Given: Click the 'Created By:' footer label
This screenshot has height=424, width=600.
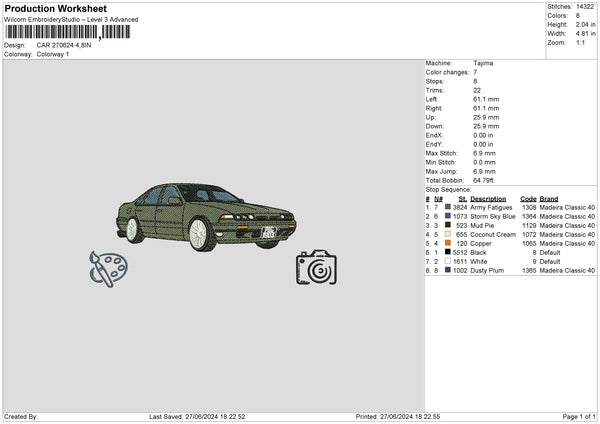Looking at the screenshot, I should [21, 416].
